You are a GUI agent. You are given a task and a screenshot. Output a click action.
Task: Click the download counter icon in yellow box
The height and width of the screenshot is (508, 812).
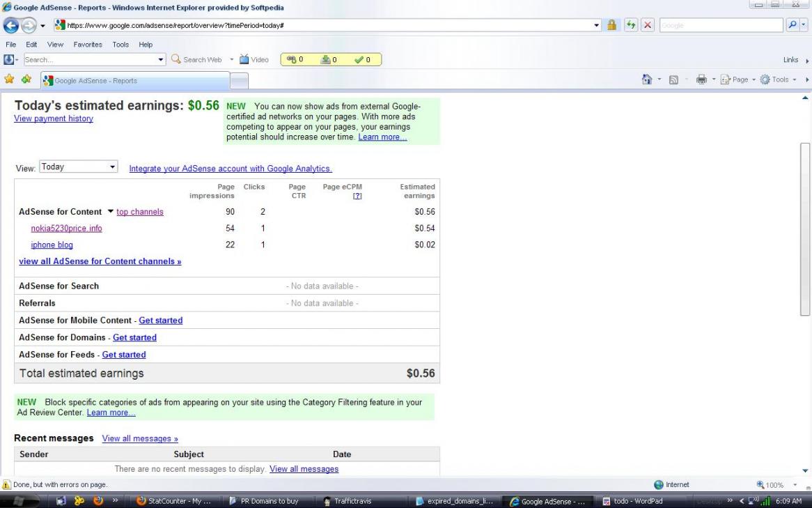(328, 60)
